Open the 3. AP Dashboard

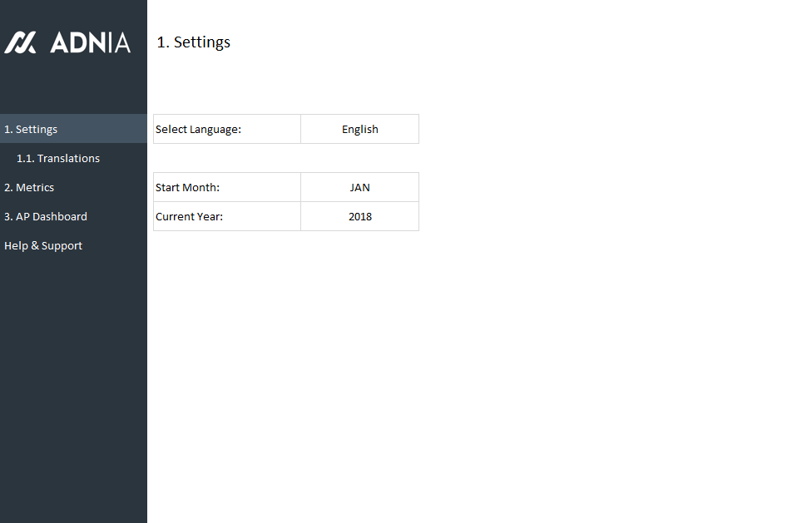(x=46, y=216)
